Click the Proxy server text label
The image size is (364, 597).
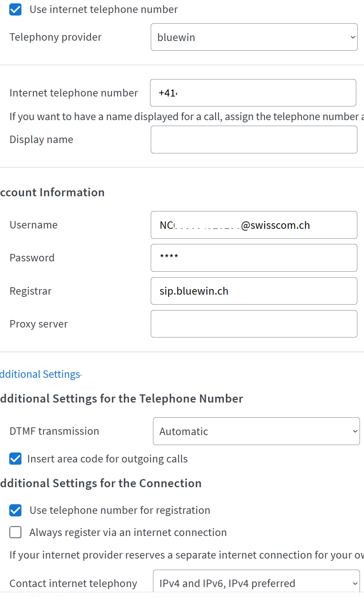click(x=39, y=324)
